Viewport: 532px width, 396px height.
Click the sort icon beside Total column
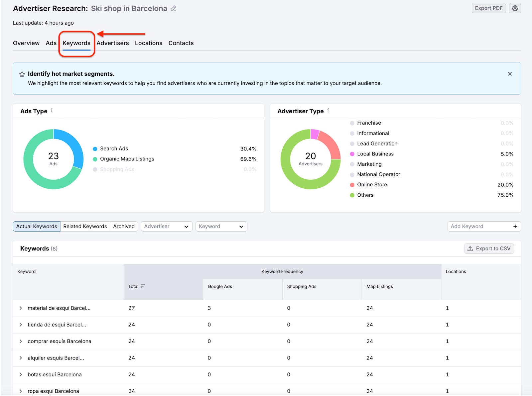point(143,286)
